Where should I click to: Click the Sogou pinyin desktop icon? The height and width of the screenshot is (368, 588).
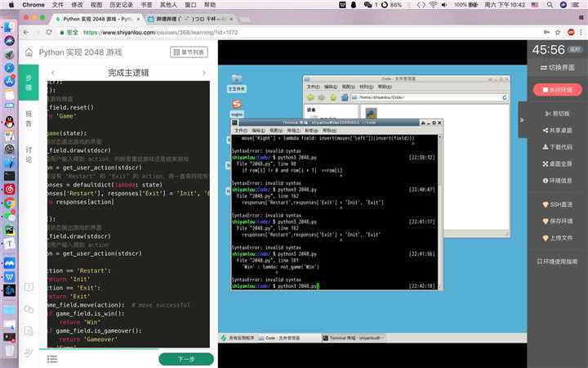(x=236, y=108)
